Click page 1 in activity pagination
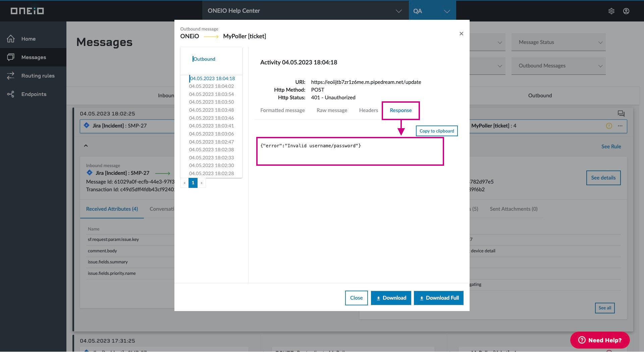 tap(193, 183)
